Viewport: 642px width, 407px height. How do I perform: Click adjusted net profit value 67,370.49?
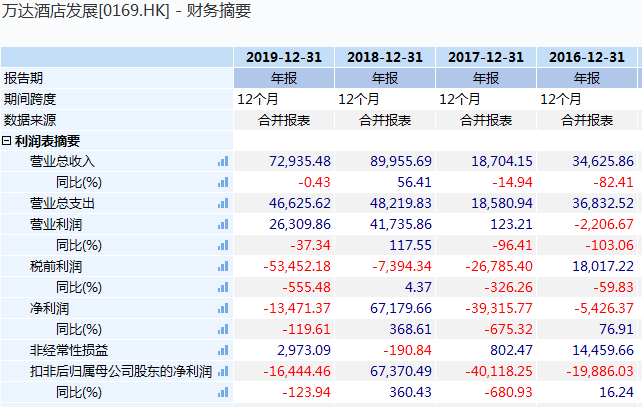click(x=401, y=371)
